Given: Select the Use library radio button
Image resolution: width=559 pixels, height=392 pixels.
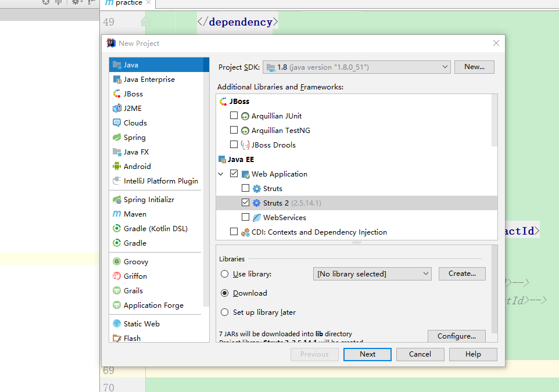Looking at the screenshot, I should click(x=225, y=274).
